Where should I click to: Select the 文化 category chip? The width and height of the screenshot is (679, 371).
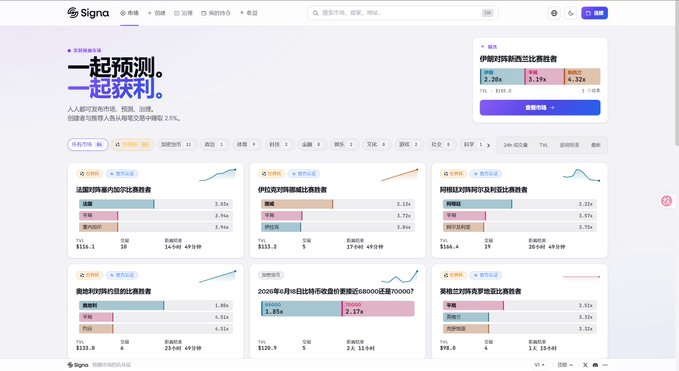click(x=376, y=145)
